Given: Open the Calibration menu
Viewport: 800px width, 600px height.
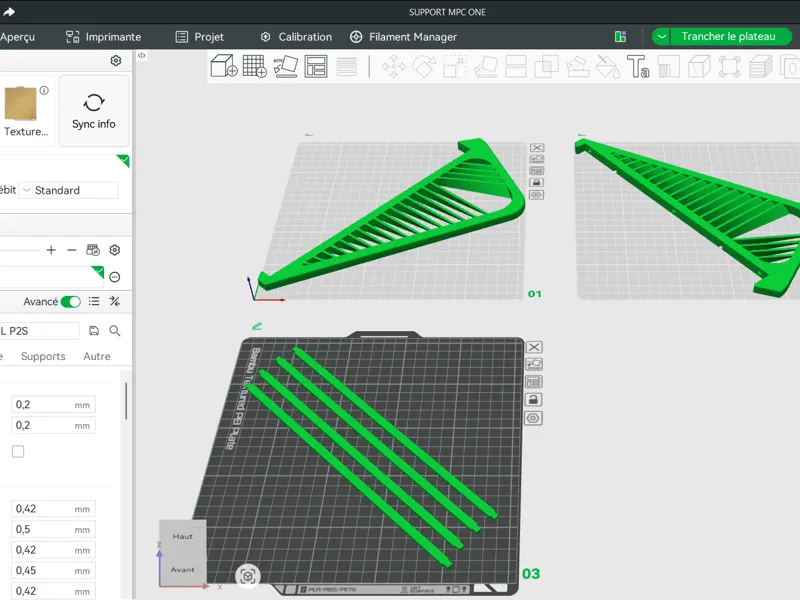Looking at the screenshot, I should click(296, 37).
